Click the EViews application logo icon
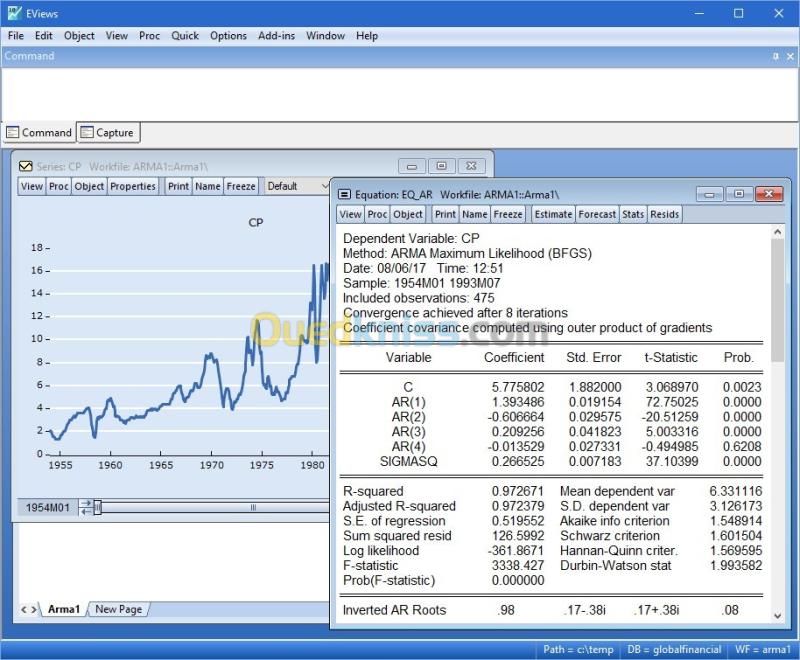Screen dimensions: 800x660 point(14,13)
